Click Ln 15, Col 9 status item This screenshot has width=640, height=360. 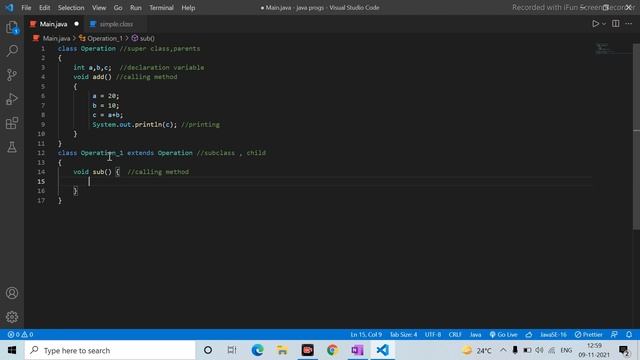point(366,335)
